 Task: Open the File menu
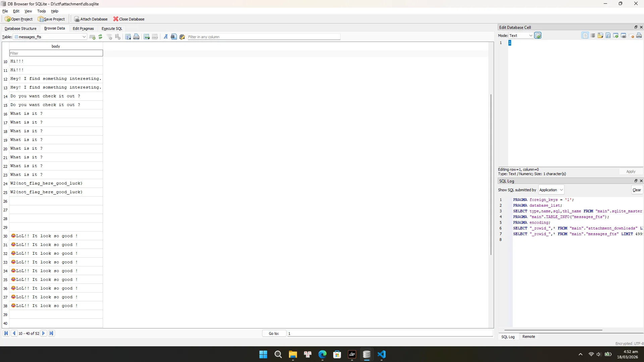coord(5,11)
